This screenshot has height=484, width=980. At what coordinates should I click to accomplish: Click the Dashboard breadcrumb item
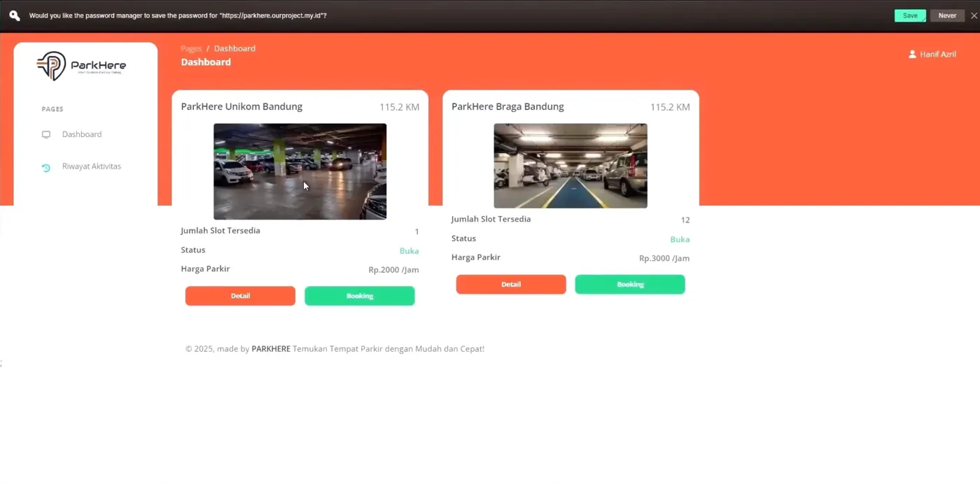pyautogui.click(x=234, y=48)
